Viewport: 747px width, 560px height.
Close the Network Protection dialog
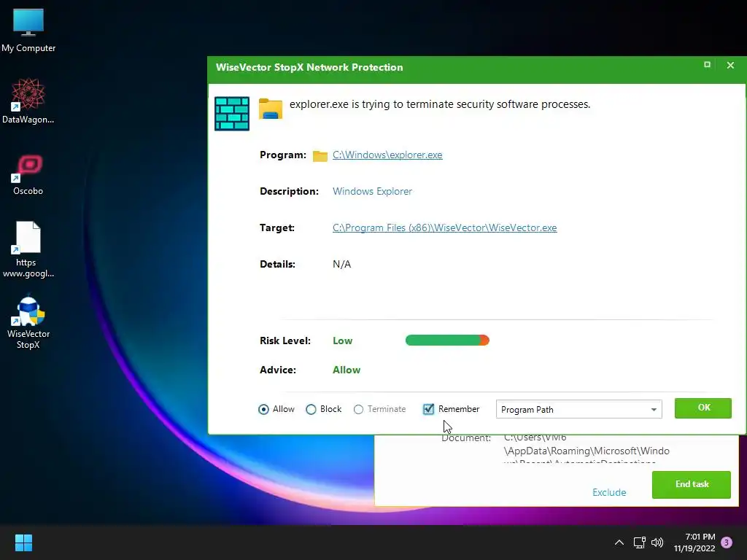point(730,65)
